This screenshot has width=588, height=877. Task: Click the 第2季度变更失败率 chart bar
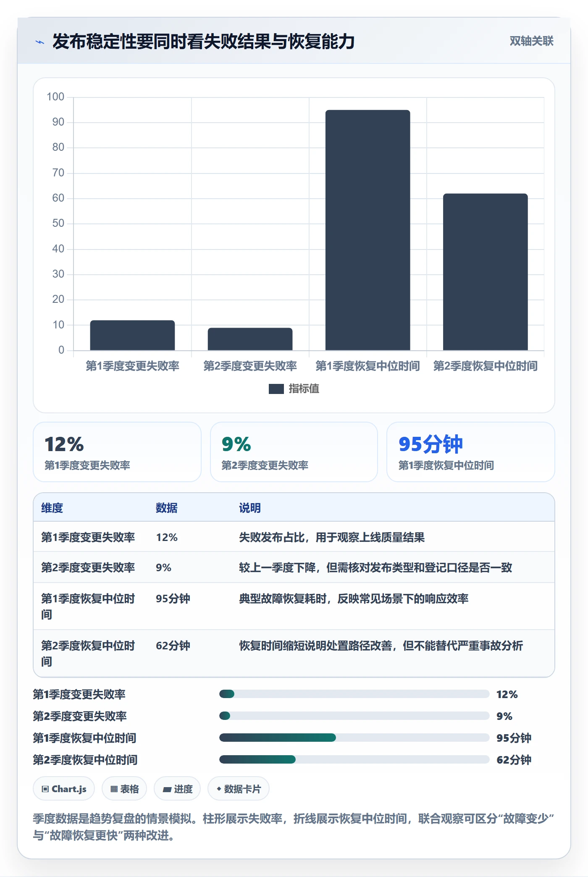250,339
